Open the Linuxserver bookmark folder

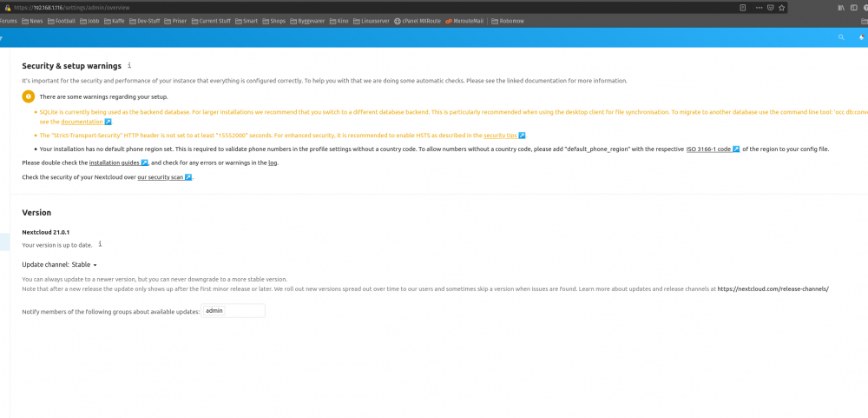(x=372, y=21)
